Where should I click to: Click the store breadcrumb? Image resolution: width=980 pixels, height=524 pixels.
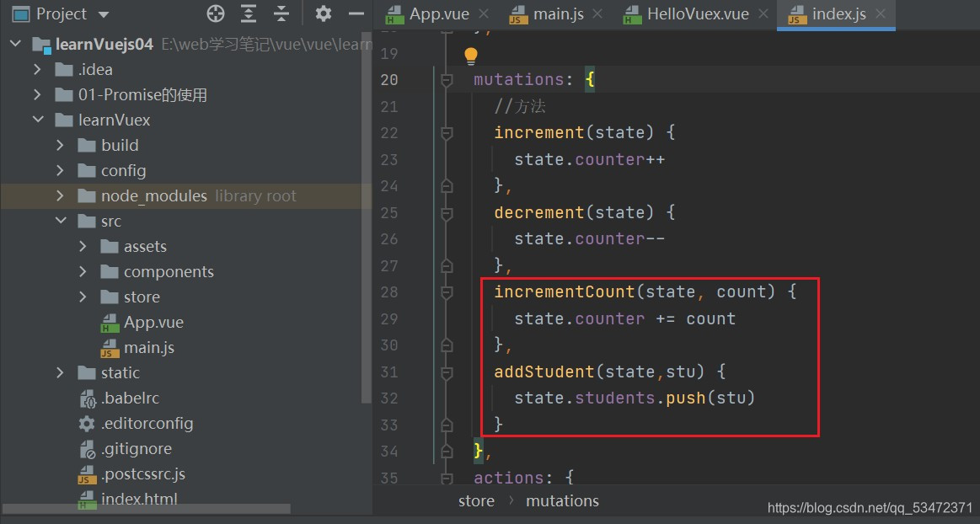(476, 501)
